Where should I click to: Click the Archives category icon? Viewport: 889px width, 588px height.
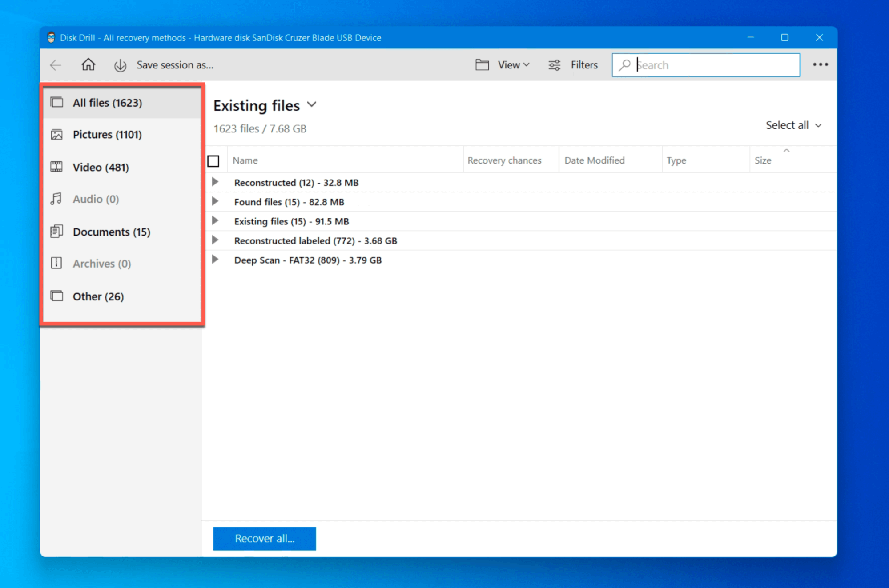pos(56,263)
